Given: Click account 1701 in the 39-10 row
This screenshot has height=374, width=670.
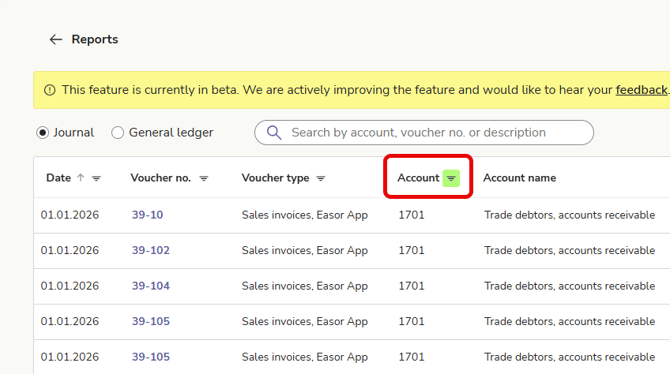Looking at the screenshot, I should (x=411, y=215).
